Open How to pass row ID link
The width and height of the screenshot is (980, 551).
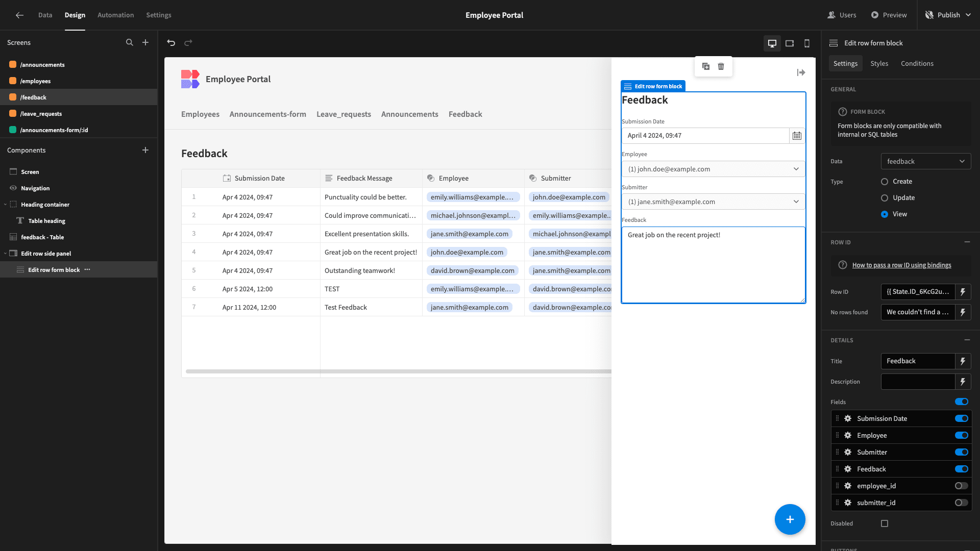click(x=901, y=265)
